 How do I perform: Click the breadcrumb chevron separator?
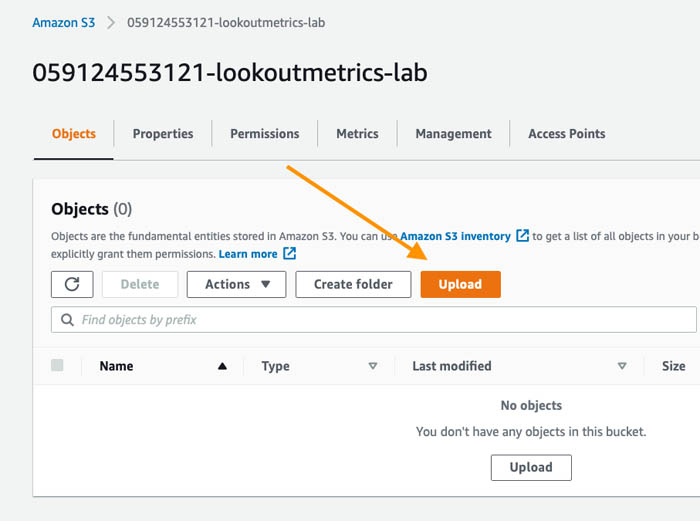tap(111, 23)
